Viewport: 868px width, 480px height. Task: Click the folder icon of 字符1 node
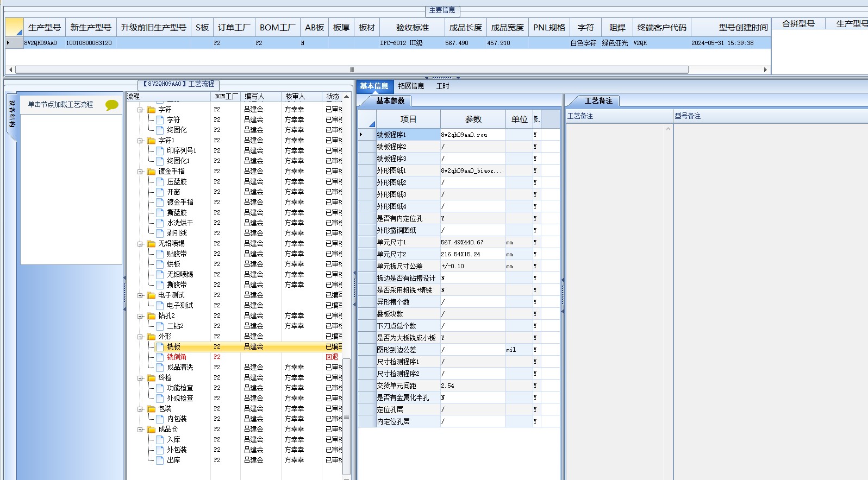pyautogui.click(x=152, y=141)
